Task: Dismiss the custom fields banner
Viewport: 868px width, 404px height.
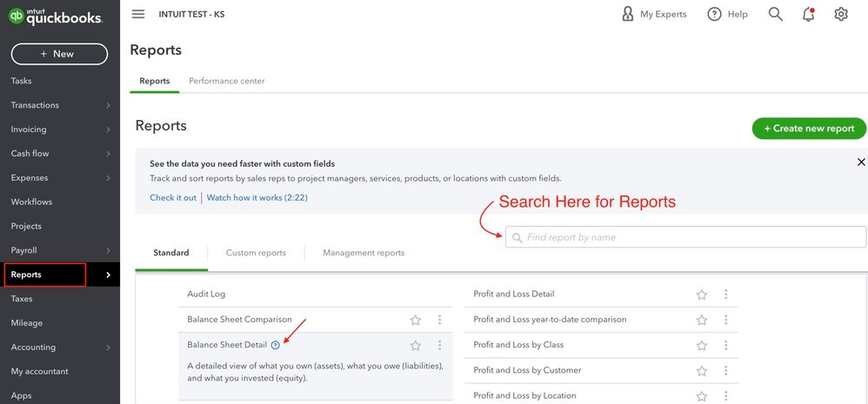Action: pos(861,162)
